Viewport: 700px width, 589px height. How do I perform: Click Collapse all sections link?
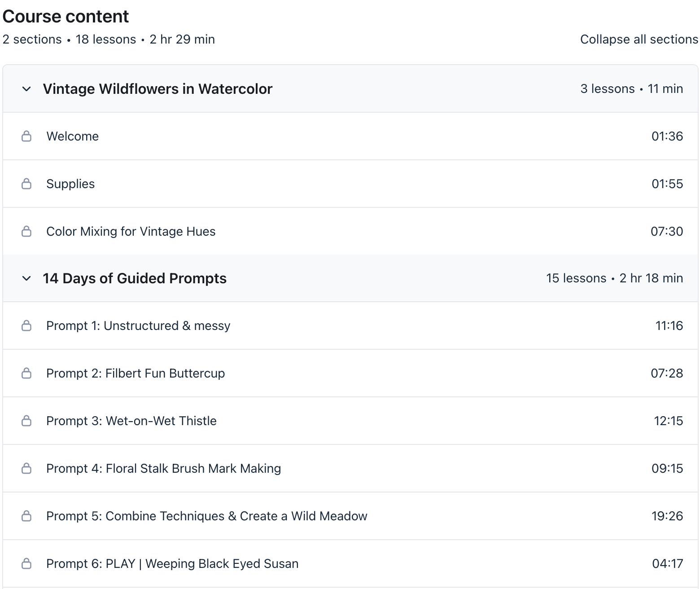coord(639,40)
